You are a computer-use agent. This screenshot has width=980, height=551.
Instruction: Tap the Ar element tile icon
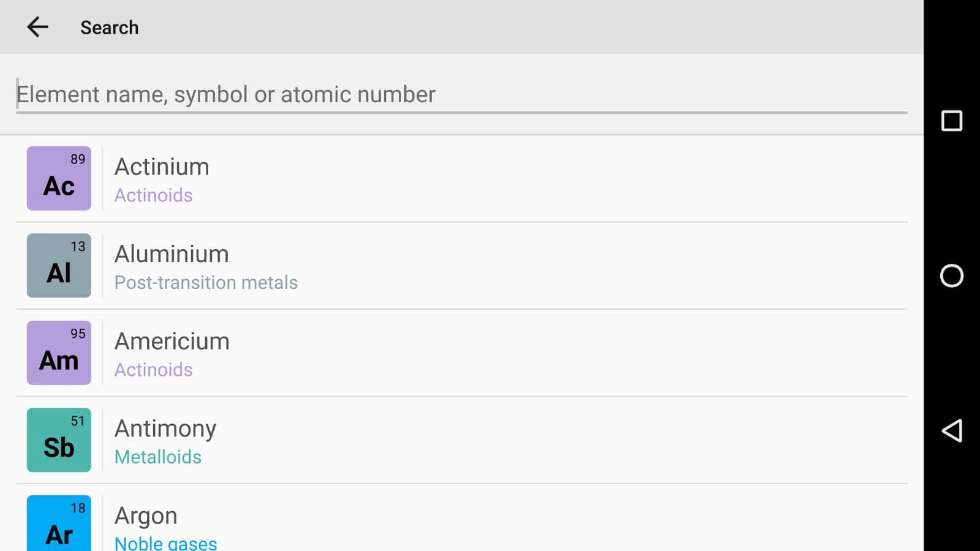59,524
